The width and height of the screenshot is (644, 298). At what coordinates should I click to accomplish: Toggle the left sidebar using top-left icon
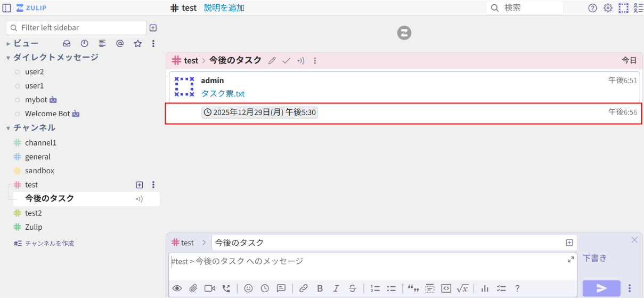[x=7, y=8]
